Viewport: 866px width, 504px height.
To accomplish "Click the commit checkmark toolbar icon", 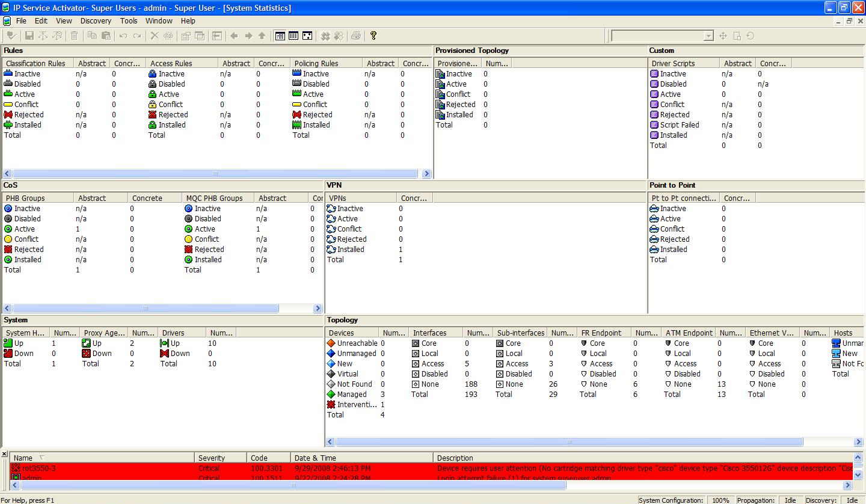I will [x=11, y=36].
